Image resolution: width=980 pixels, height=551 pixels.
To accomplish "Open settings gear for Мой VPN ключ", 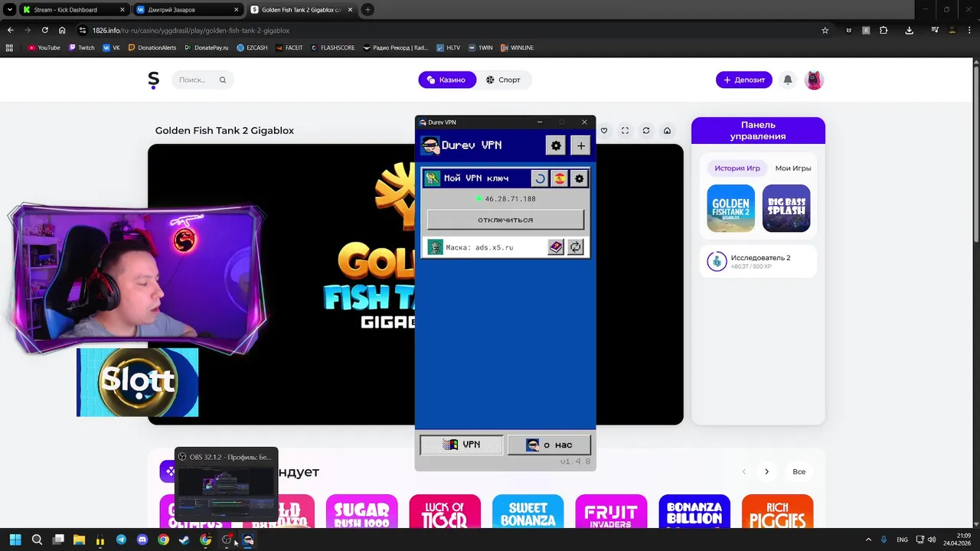I will click(x=579, y=178).
